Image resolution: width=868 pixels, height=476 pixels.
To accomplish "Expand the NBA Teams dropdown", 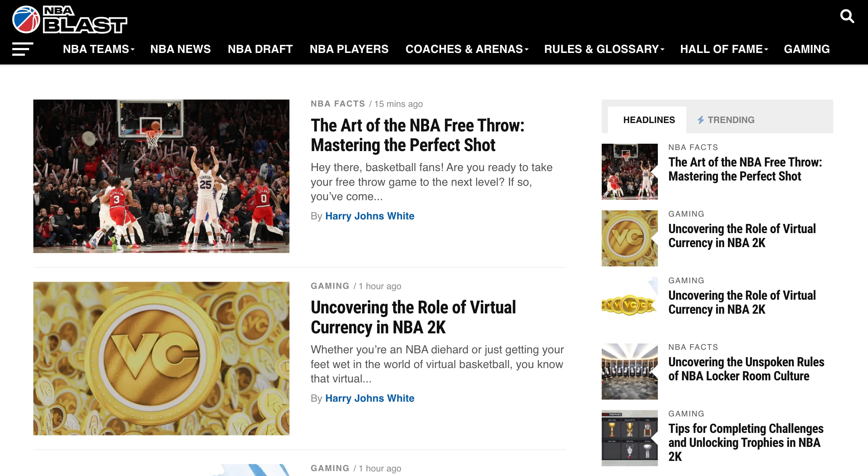I will click(99, 49).
